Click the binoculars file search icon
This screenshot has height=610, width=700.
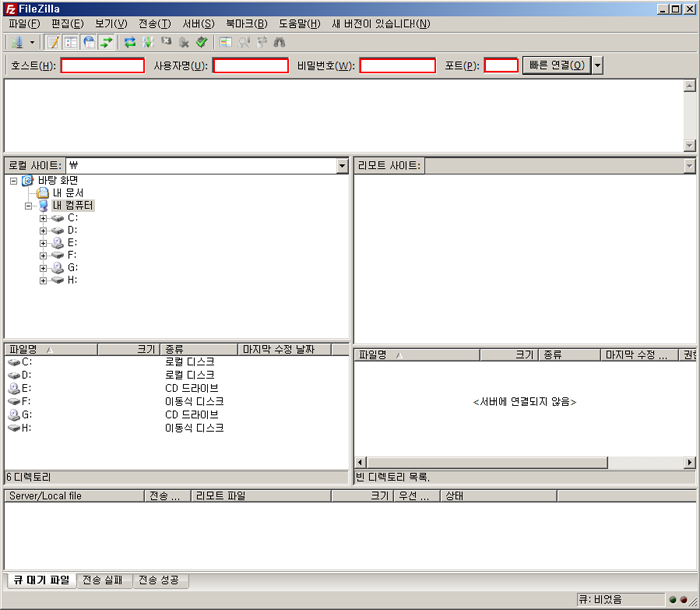pyautogui.click(x=279, y=42)
